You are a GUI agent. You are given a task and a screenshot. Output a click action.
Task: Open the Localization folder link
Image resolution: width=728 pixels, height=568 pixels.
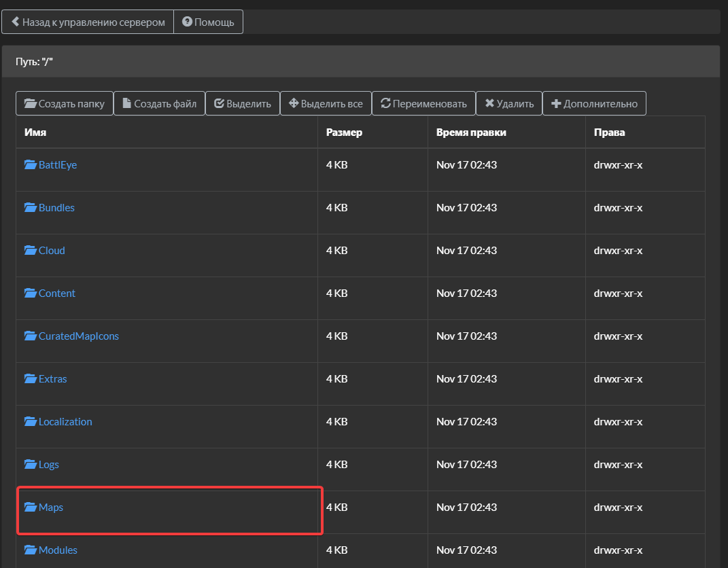click(65, 421)
